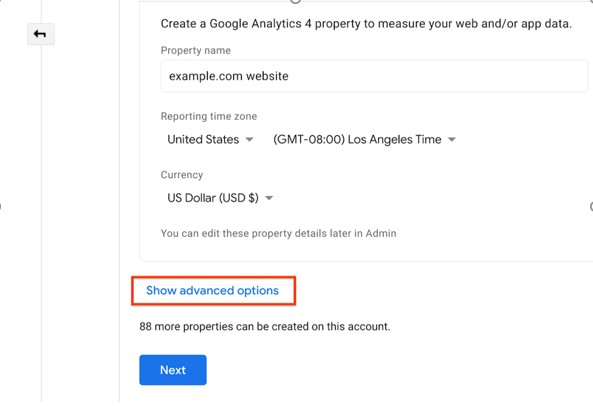This screenshot has height=406, width=593.
Task: Open the Los Angeles Time zone dropdown
Action: [364, 139]
